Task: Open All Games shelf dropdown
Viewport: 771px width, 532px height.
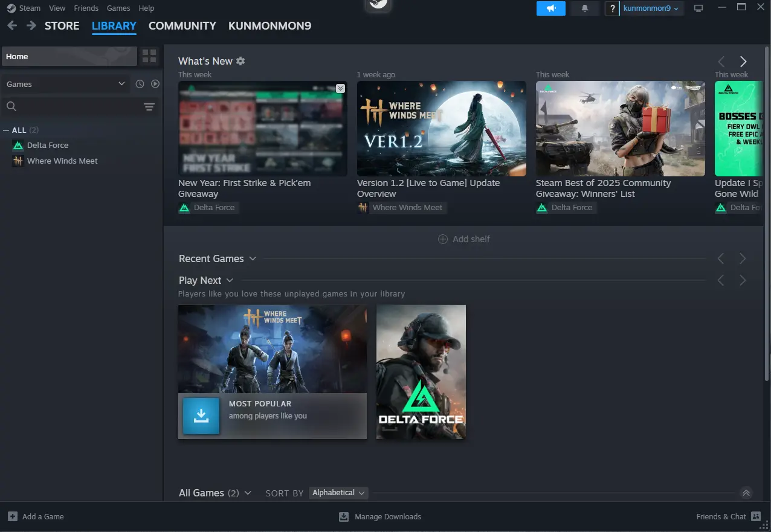Action: 248,493
